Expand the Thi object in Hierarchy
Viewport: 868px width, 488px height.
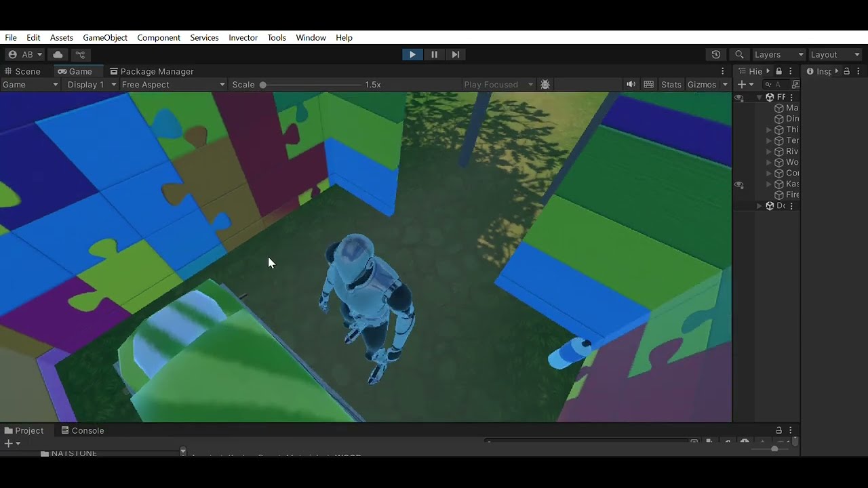769,130
